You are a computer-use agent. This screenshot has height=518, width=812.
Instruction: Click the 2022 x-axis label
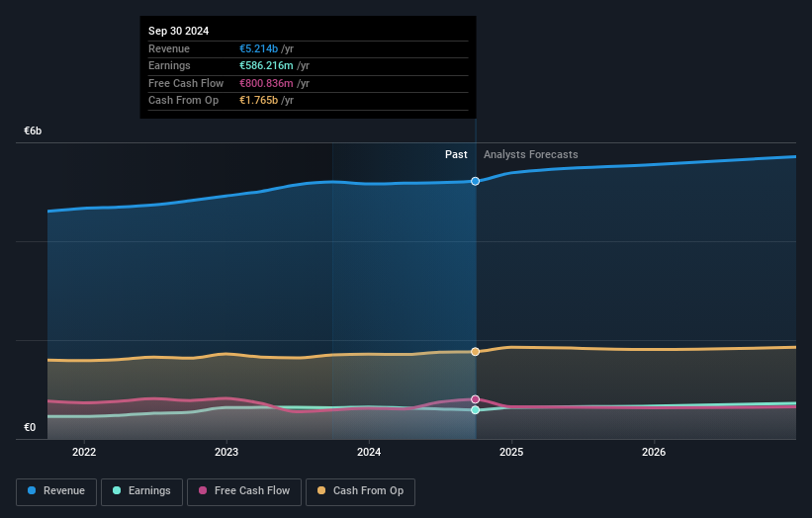tap(84, 452)
